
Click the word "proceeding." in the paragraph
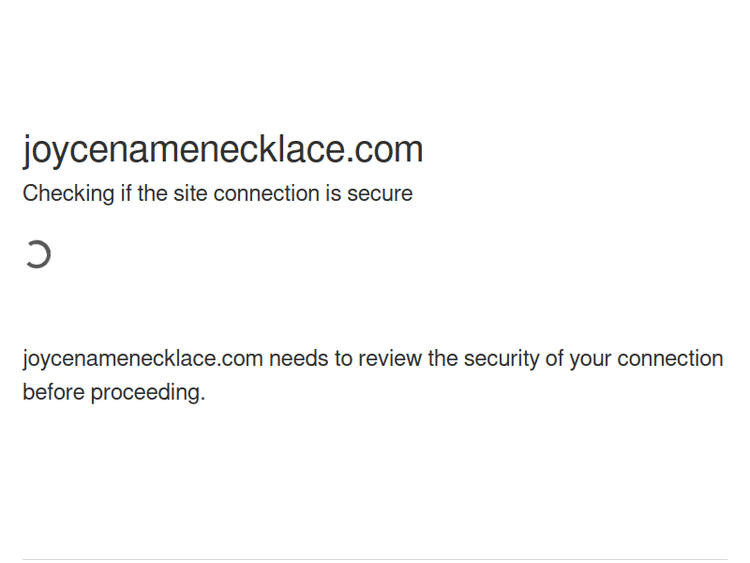click(148, 393)
